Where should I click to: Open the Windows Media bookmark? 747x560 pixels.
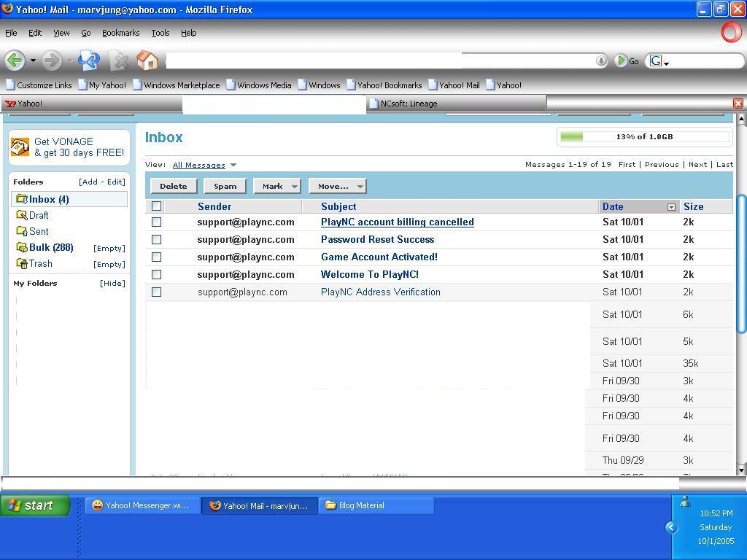(x=259, y=85)
